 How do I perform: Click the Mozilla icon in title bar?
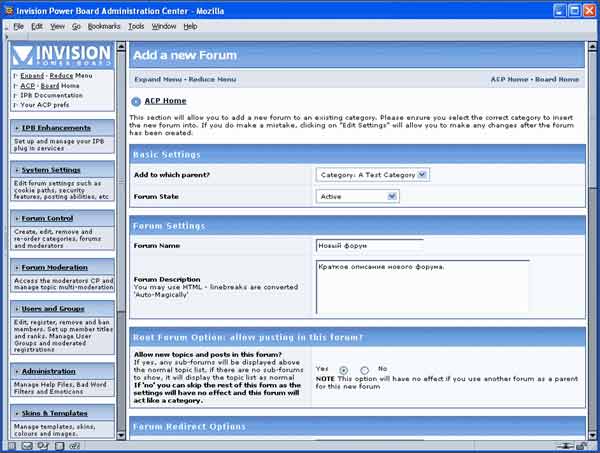(x=8, y=11)
